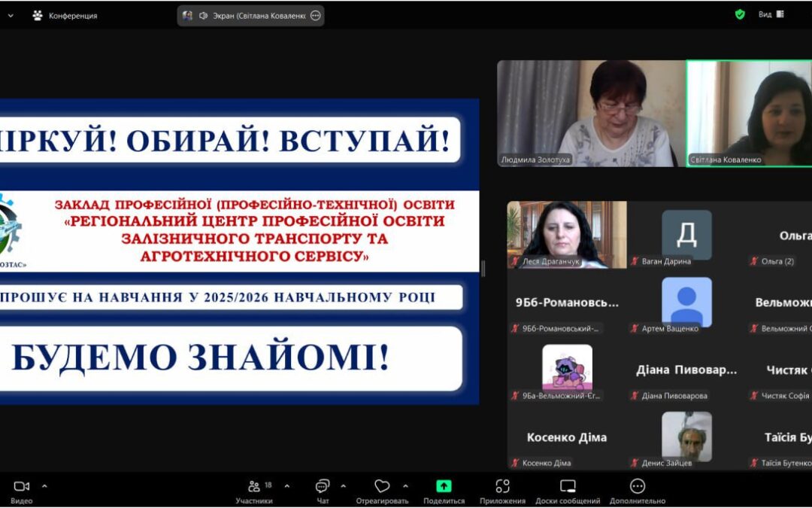Click muted mic icon beside Денис Зайцев
The width and height of the screenshot is (812, 508).
pyautogui.click(x=635, y=464)
